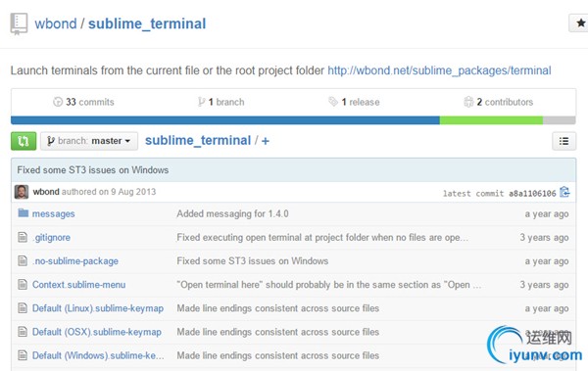The width and height of the screenshot is (588, 371).
Task: Open Default (OSX).sublime-keymap file
Action: tap(97, 332)
